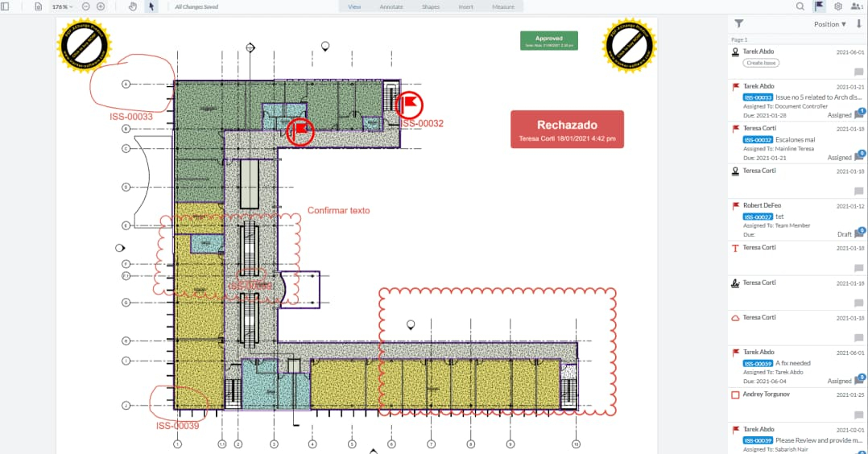Viewport: 868px width, 454px height.
Task: Toggle the left sidebar panel
Action: 5,6
